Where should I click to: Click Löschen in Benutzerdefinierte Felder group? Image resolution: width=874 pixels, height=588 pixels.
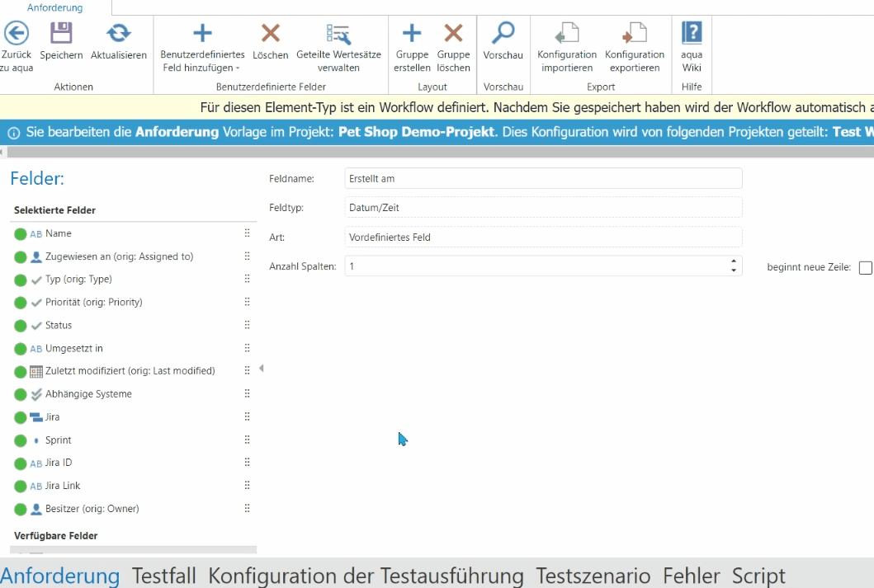pos(270,34)
